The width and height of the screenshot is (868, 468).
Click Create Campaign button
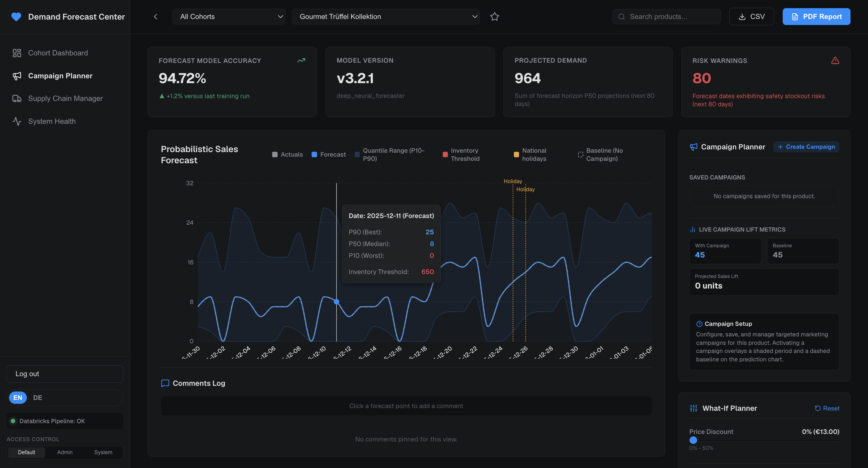point(806,147)
